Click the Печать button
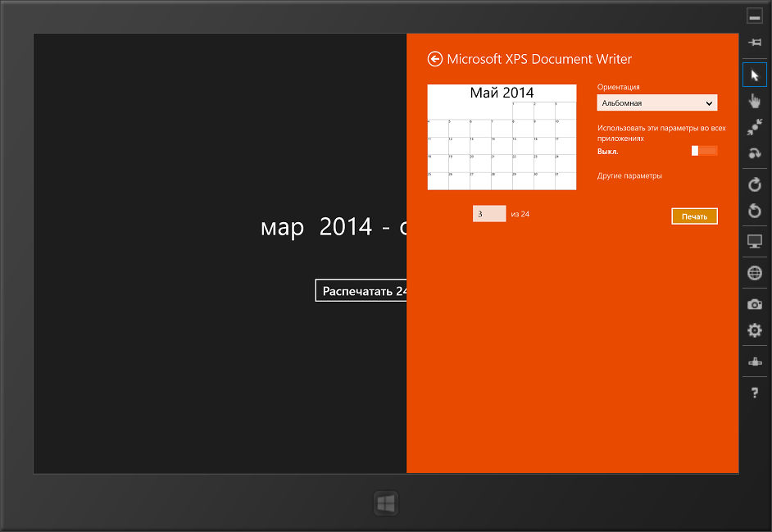This screenshot has width=772, height=532. [694, 216]
